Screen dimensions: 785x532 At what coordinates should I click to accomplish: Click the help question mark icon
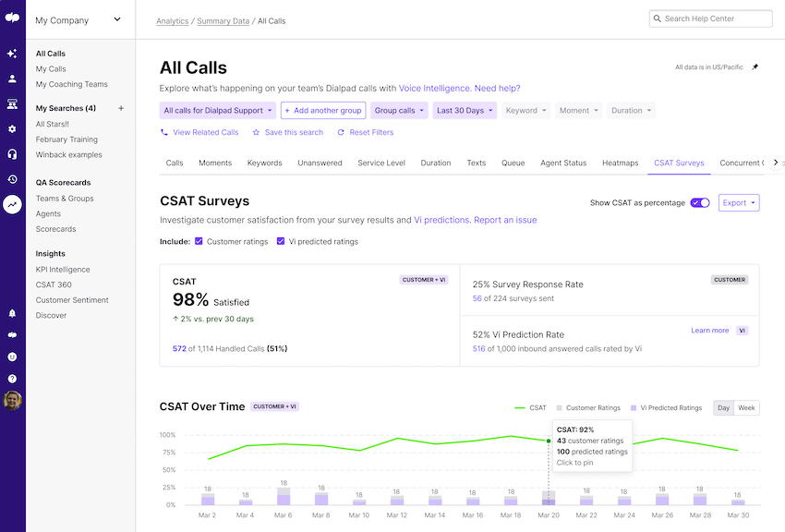point(13,378)
